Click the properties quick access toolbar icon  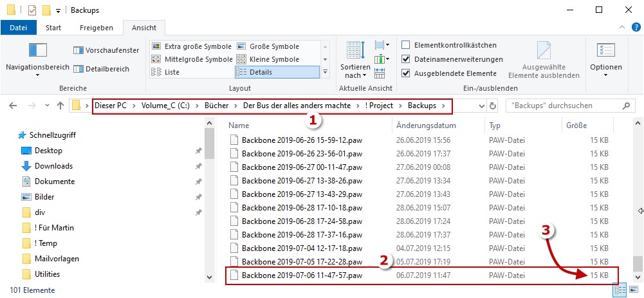coord(32,10)
